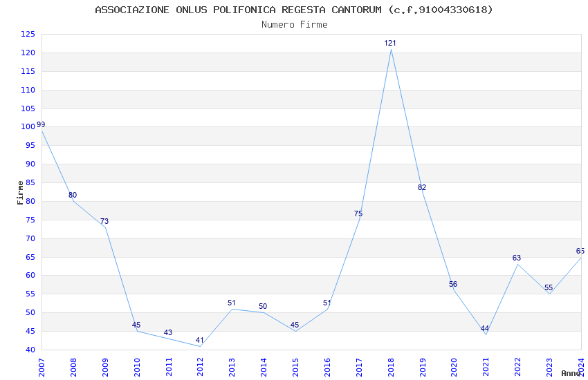
Task: Select the x-axis year label 2008
Action: pyautogui.click(x=73, y=368)
